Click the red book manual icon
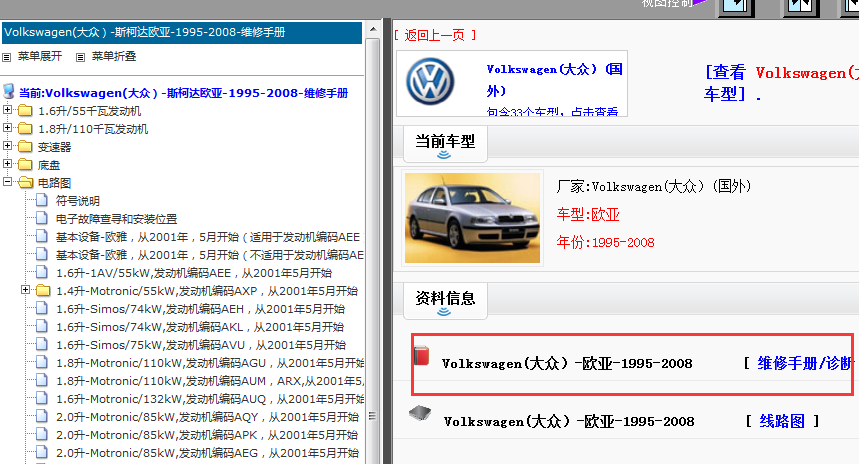Screen dimensions: 859x464 pos(421,356)
